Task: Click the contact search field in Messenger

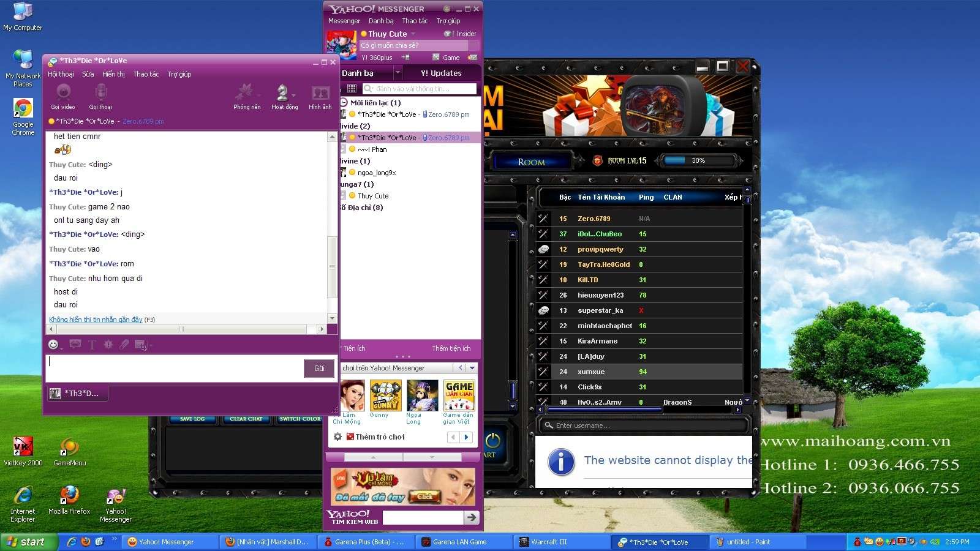Action: pyautogui.click(x=420, y=89)
